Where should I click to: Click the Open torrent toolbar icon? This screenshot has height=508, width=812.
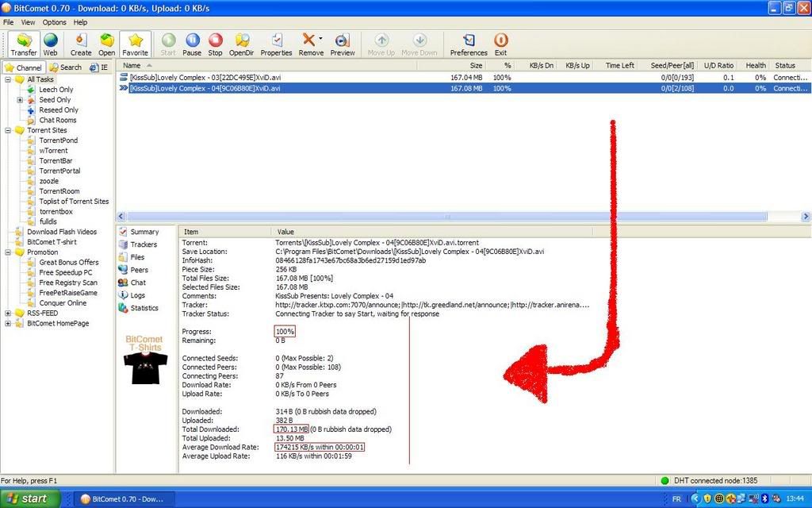pos(107,44)
